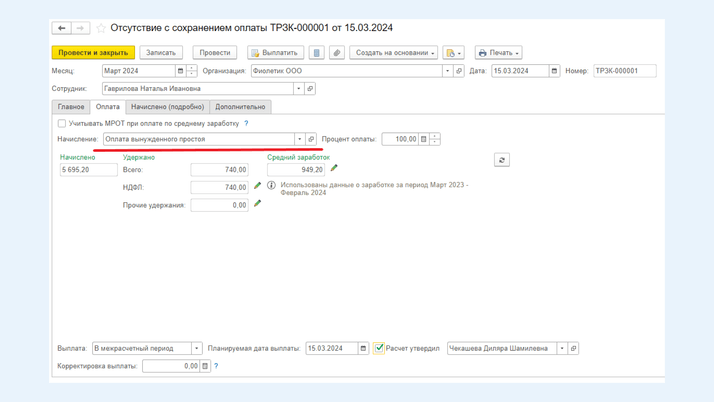
Task: Click the Начислено amount field '5 695,20'
Action: click(89, 170)
